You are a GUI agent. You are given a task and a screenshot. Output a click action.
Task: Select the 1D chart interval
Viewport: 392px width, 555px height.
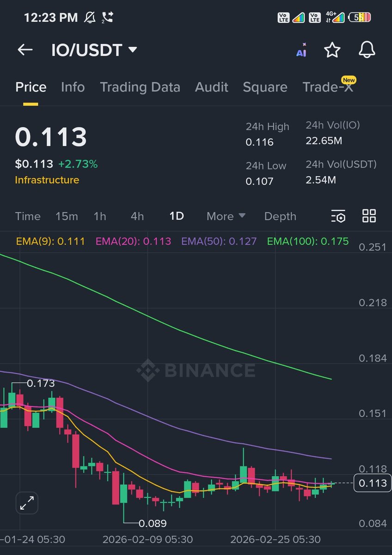pyautogui.click(x=177, y=216)
